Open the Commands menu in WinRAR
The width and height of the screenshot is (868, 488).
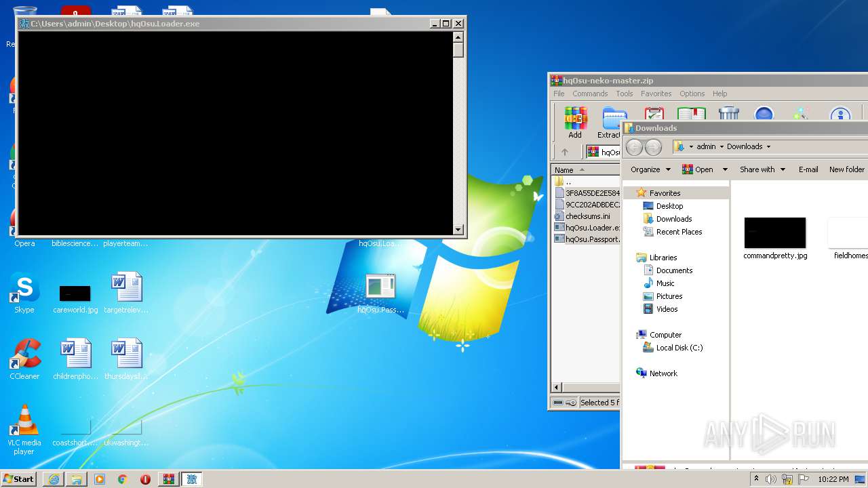tap(590, 94)
